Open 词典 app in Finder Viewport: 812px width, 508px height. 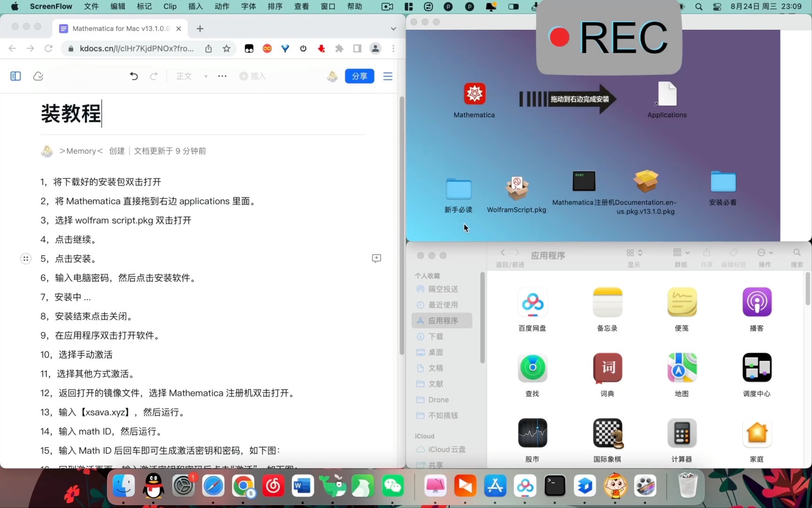(x=607, y=368)
